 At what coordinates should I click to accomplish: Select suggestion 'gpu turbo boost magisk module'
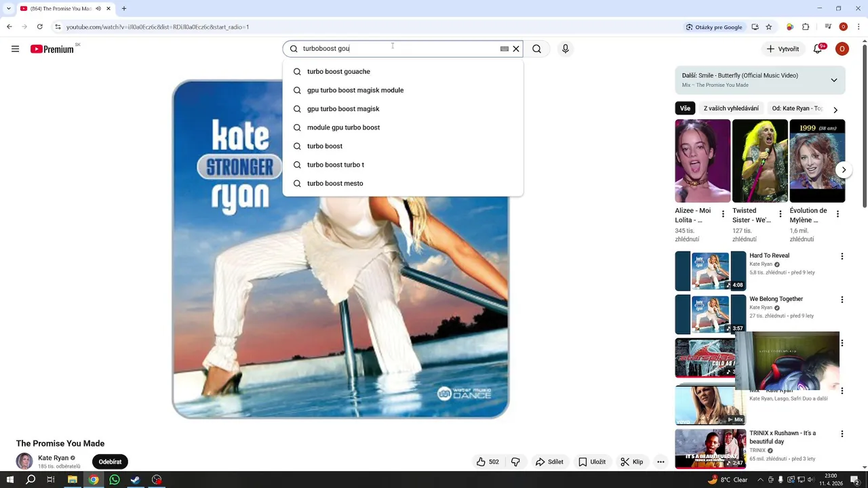coord(403,90)
